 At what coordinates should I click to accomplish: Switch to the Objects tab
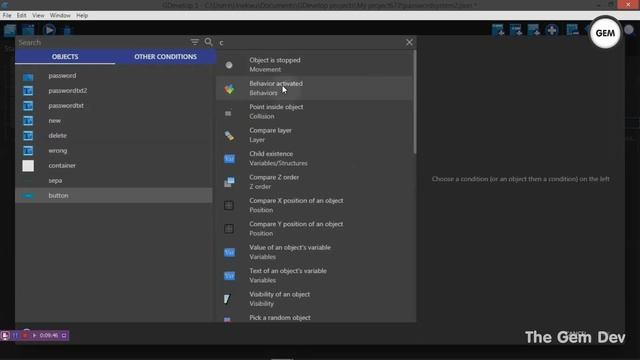click(x=65, y=57)
